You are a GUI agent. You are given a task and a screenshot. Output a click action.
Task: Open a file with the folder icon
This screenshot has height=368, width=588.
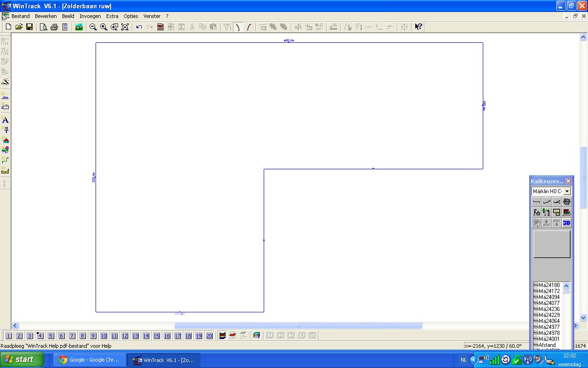pyautogui.click(x=19, y=27)
